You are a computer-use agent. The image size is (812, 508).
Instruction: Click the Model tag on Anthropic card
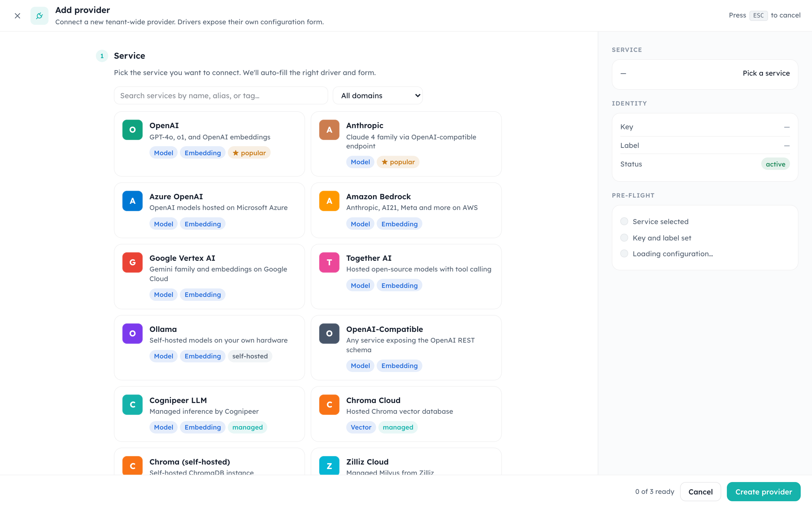(360, 162)
